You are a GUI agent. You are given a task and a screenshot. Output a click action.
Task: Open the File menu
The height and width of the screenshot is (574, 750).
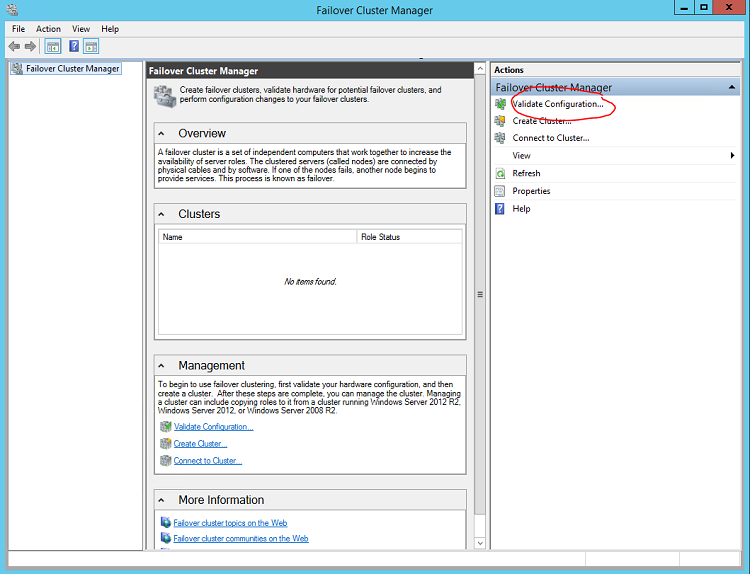click(18, 29)
